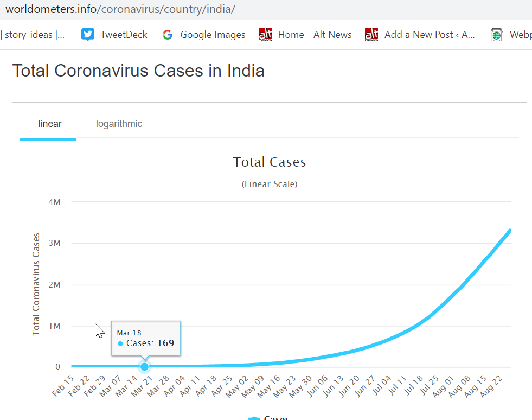Click the Feb 15 axis label
Screen dimensions: 532x420
point(63,386)
